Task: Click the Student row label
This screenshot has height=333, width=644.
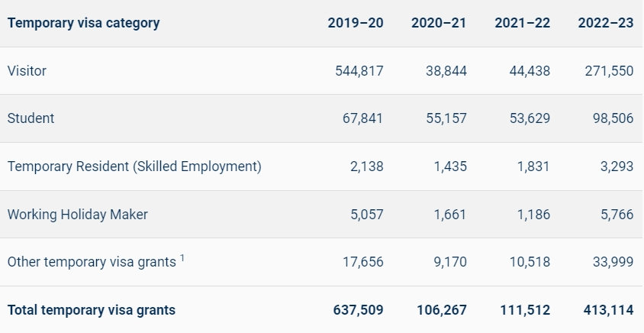Action: [31, 118]
